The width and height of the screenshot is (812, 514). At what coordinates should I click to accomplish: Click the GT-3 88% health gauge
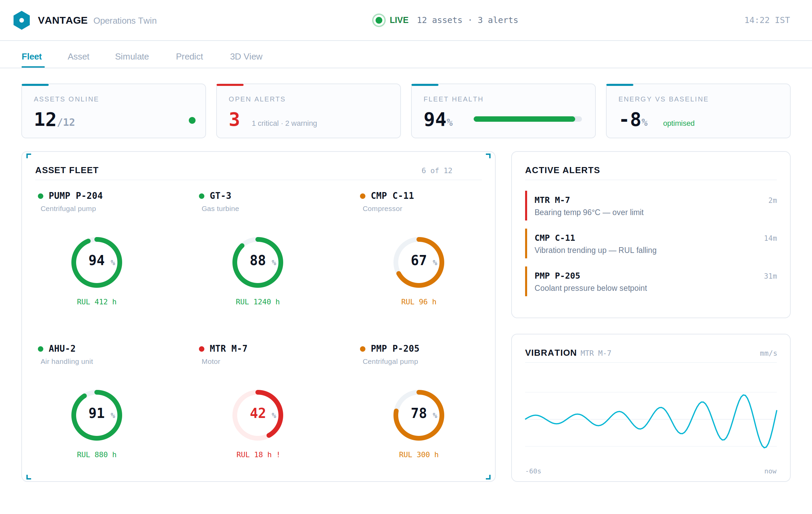(258, 262)
